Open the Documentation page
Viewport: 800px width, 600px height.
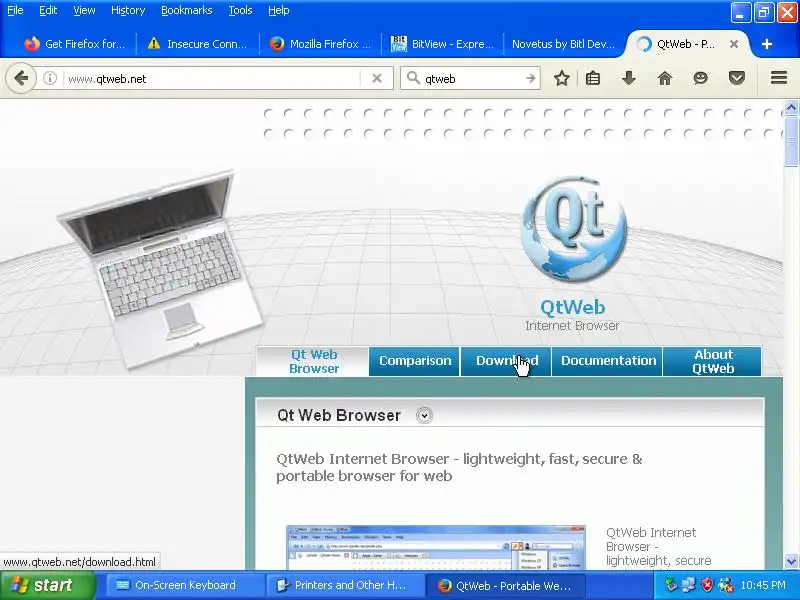(607, 361)
